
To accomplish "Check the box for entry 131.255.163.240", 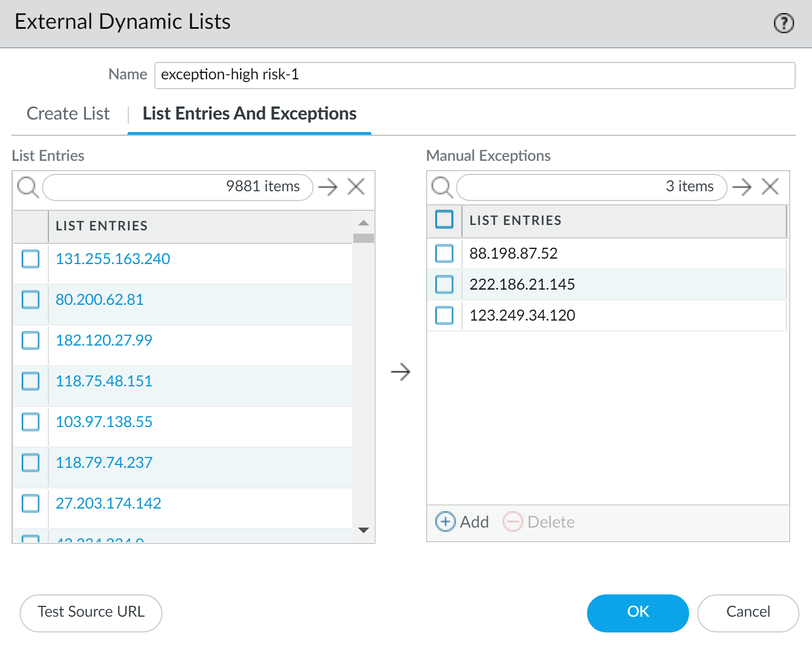I will pyautogui.click(x=30, y=259).
